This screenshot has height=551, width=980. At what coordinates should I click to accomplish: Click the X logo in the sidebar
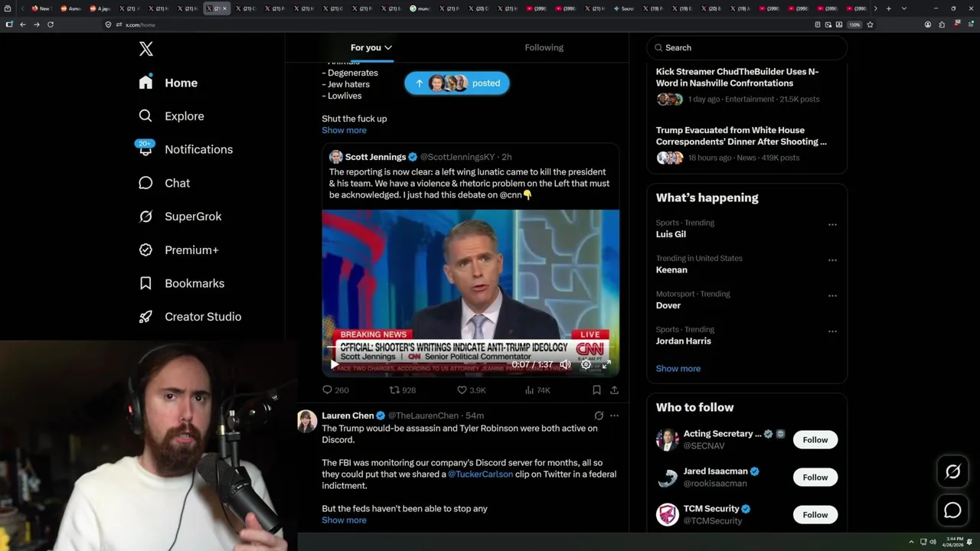pyautogui.click(x=146, y=49)
